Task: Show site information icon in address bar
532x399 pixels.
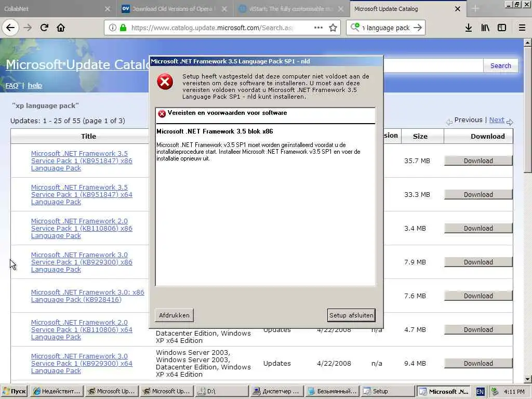Action: click(112, 28)
